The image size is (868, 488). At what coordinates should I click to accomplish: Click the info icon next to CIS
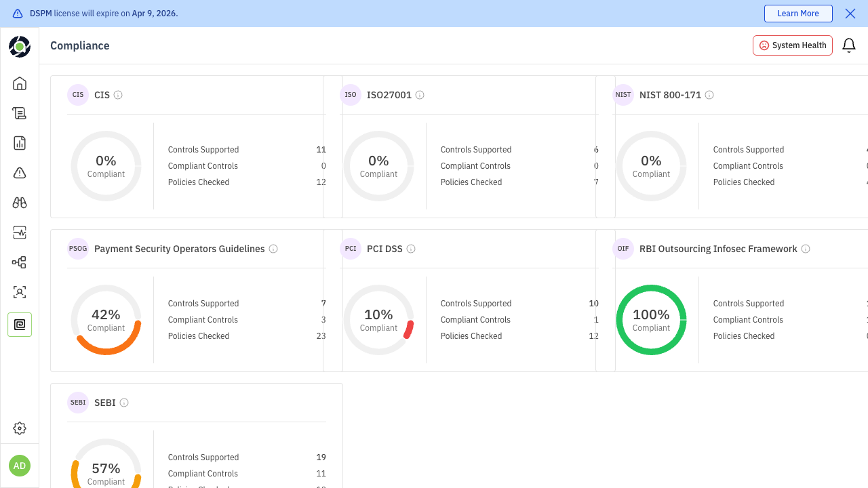[x=118, y=95]
